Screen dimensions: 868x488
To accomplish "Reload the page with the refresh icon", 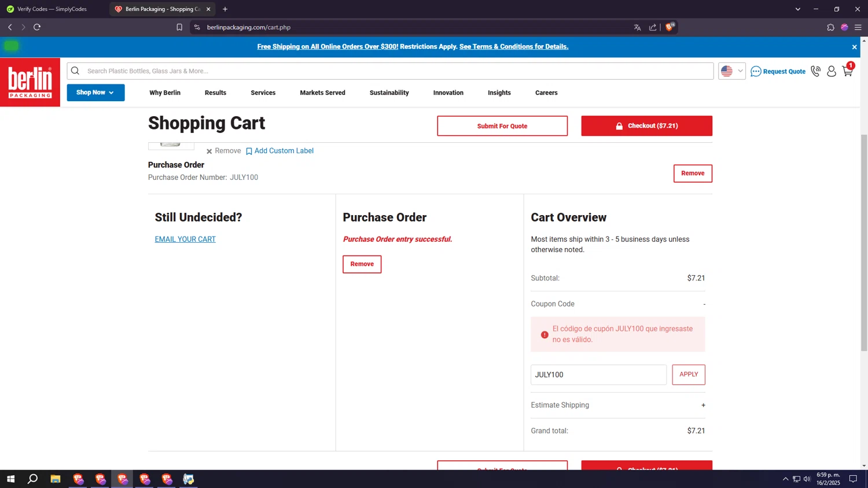I will tap(37, 27).
